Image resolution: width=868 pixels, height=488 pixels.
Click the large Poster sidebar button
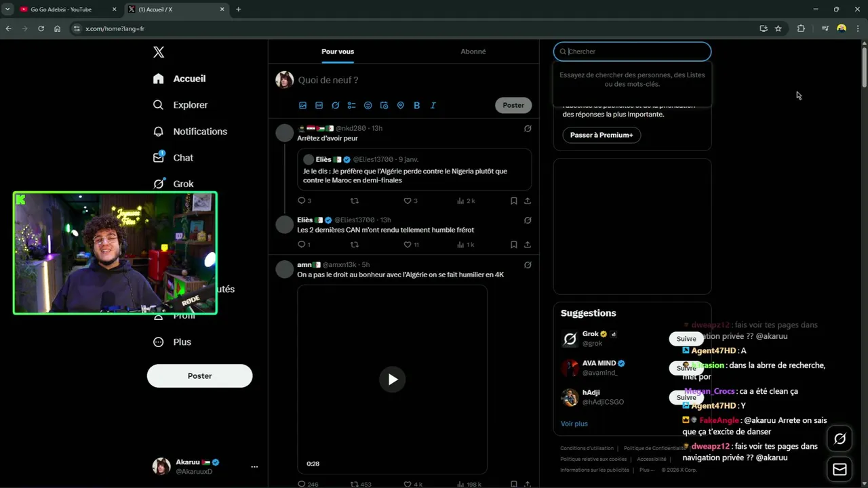(199, 376)
